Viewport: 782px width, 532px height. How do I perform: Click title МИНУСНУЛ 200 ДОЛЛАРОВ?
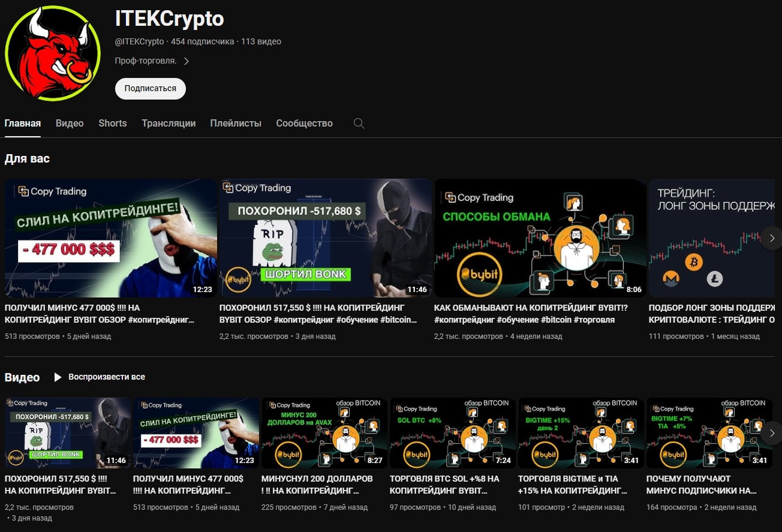tap(317, 485)
